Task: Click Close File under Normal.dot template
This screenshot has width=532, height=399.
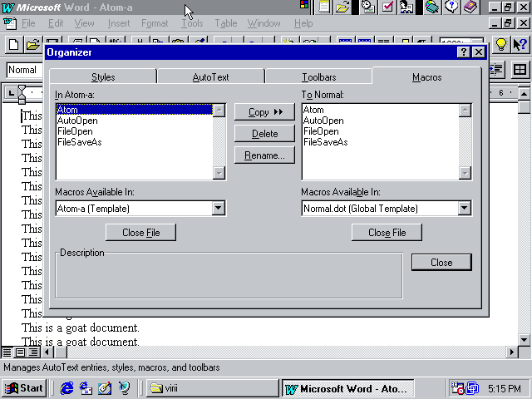Action: [x=387, y=233]
